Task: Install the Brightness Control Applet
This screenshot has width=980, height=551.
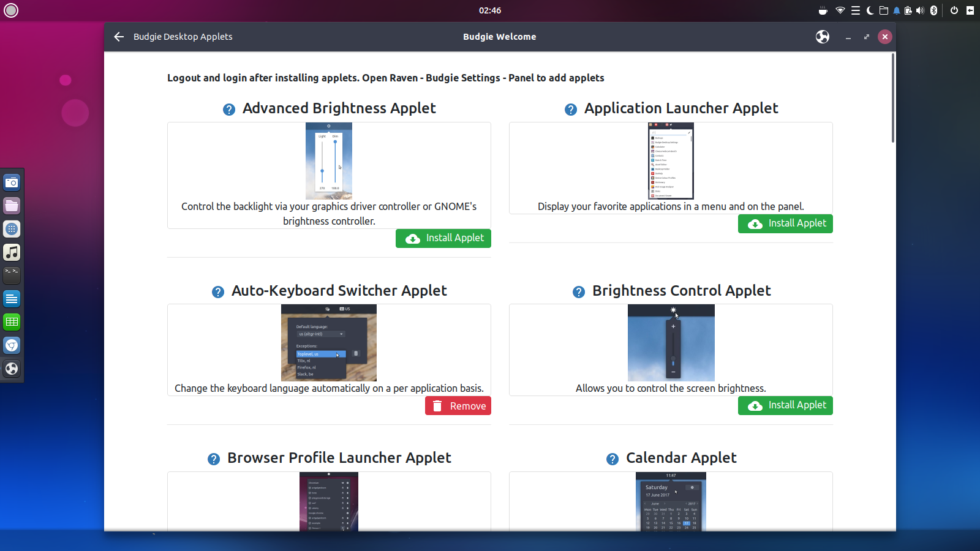Action: [x=785, y=405]
